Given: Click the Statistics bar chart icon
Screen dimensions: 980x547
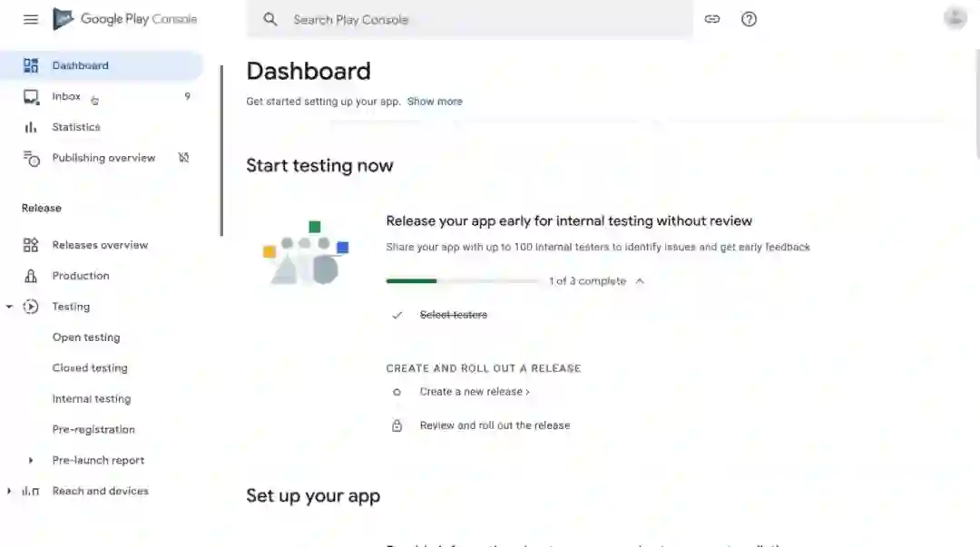Looking at the screenshot, I should [31, 127].
